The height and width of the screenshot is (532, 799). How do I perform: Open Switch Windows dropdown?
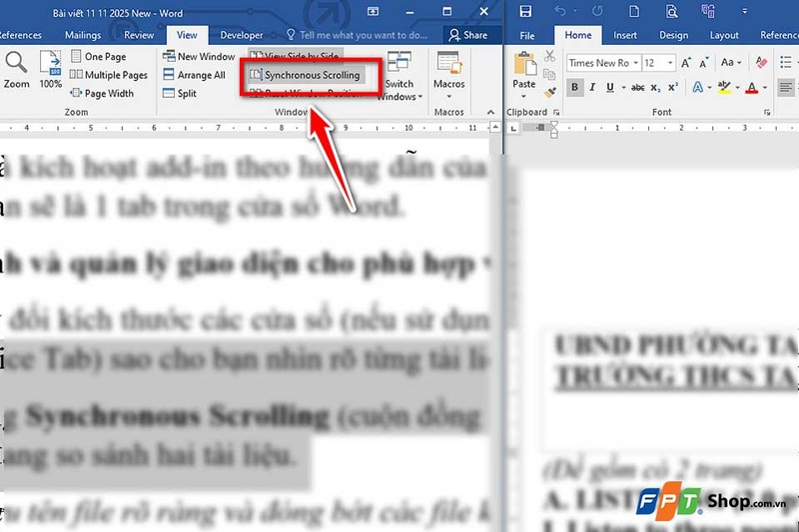399,77
